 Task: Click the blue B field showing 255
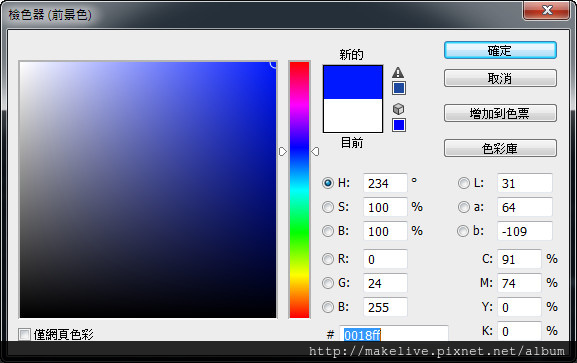click(385, 307)
